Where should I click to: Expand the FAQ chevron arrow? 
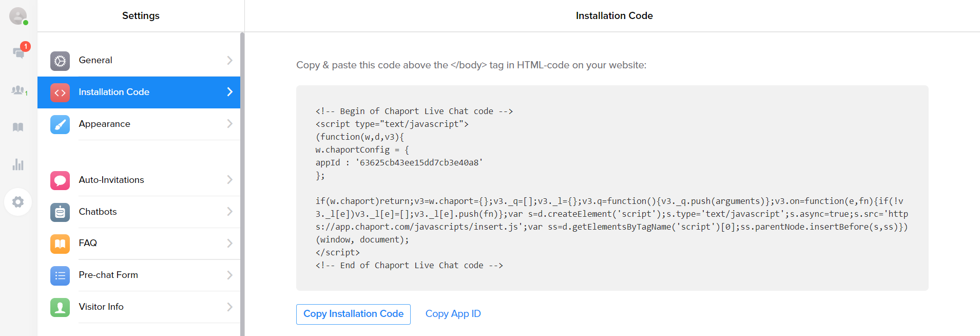pos(229,243)
